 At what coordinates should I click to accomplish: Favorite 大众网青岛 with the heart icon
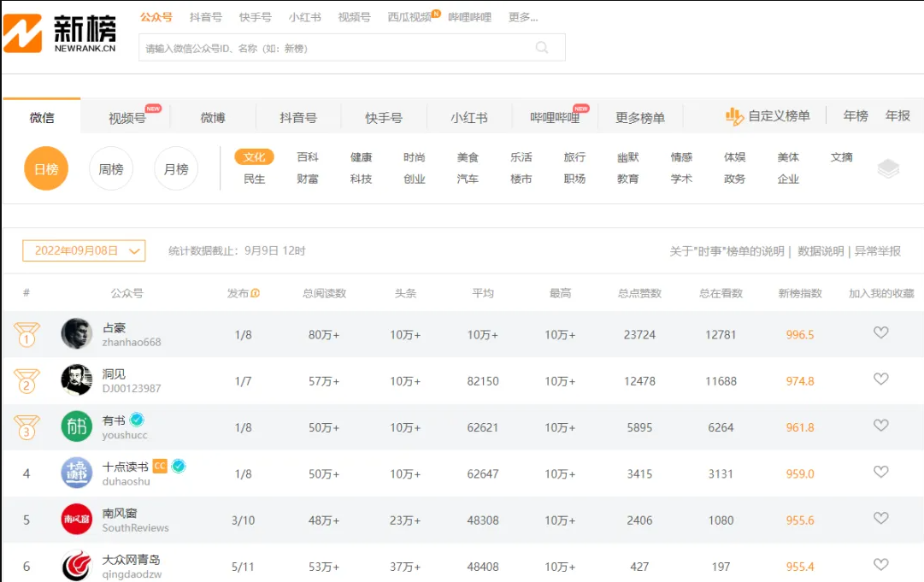click(x=880, y=565)
